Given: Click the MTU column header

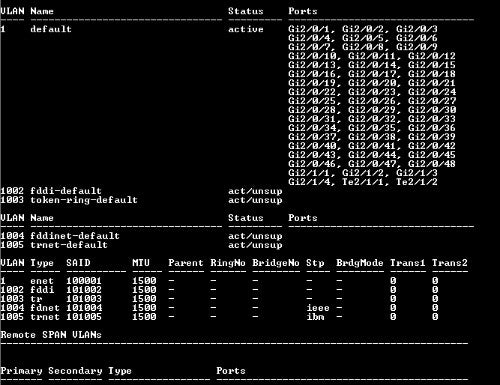Looking at the screenshot, I should [141, 263].
